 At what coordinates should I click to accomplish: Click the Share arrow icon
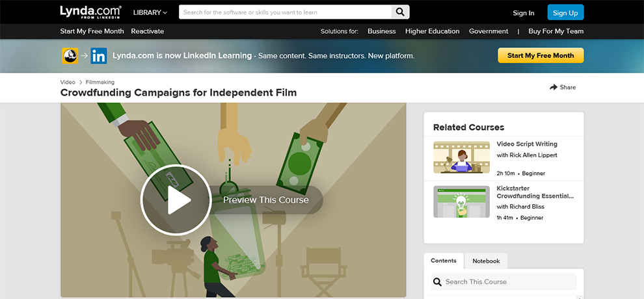(553, 87)
